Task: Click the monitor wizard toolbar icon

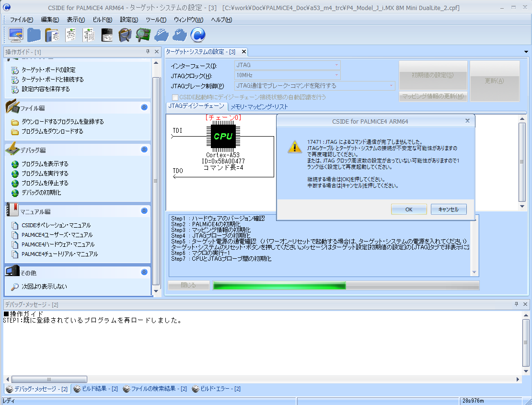Action: (x=16, y=35)
